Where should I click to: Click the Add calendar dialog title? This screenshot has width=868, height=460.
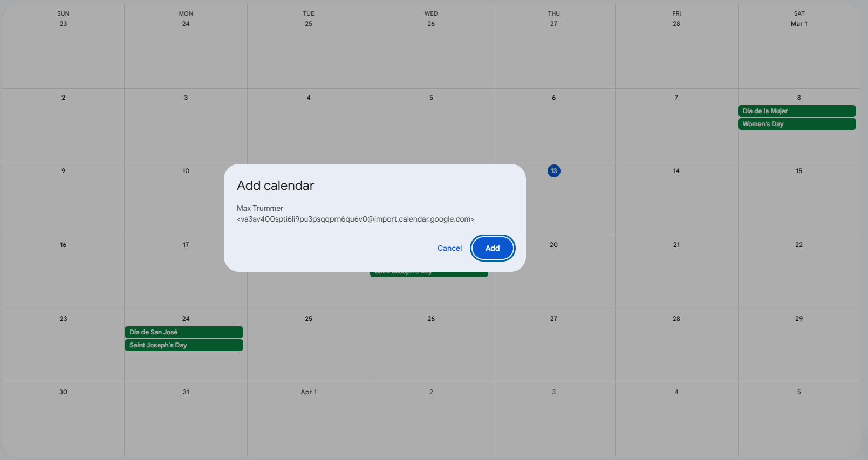tap(275, 186)
